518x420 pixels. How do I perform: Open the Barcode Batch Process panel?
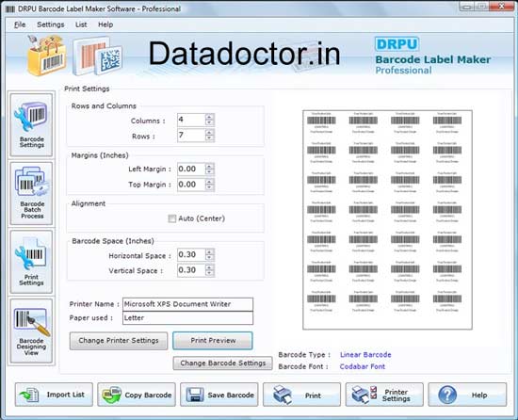[31, 193]
